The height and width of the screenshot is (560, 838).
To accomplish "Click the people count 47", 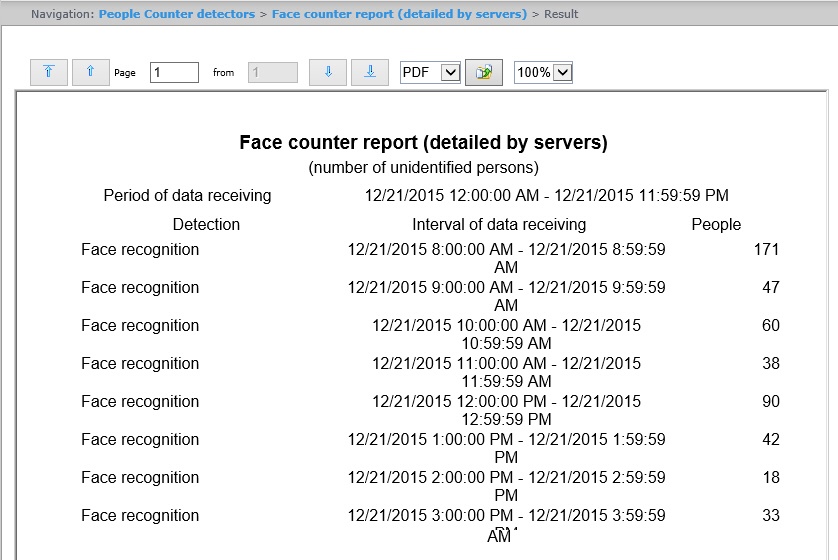I will 771,287.
